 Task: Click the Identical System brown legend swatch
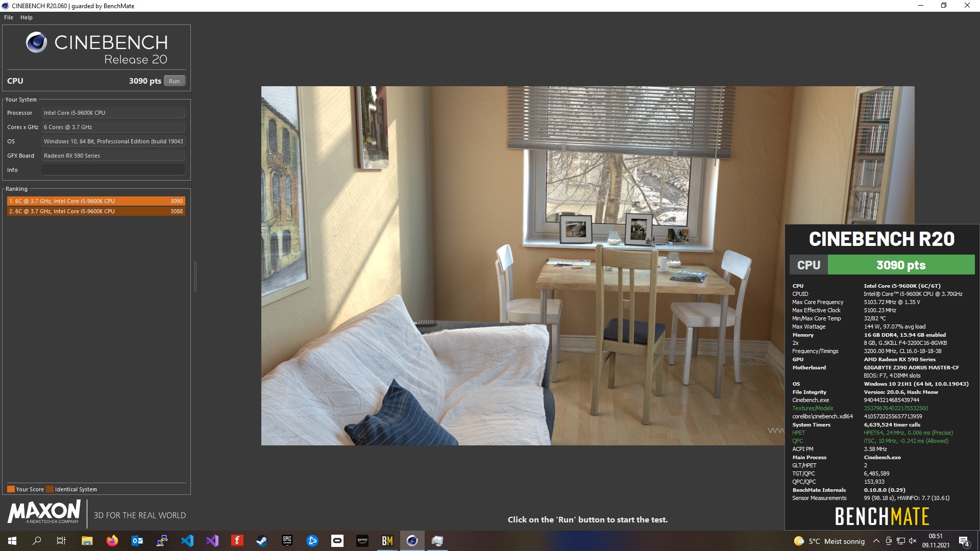(50, 489)
